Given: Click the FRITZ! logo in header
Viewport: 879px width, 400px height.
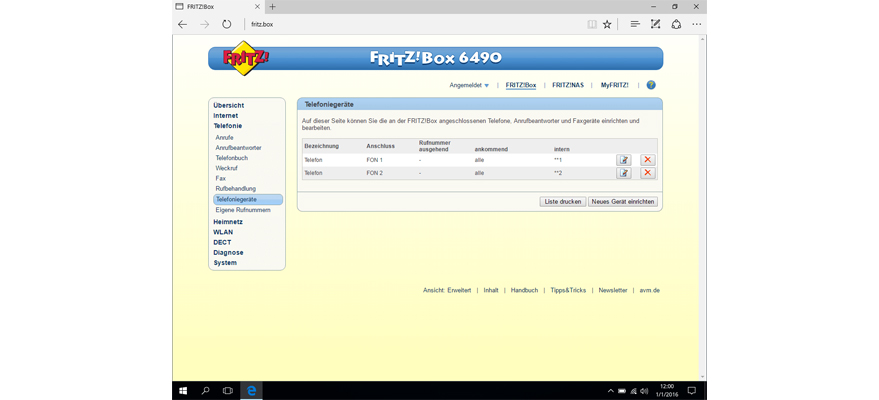Looking at the screenshot, I should pyautogui.click(x=245, y=56).
